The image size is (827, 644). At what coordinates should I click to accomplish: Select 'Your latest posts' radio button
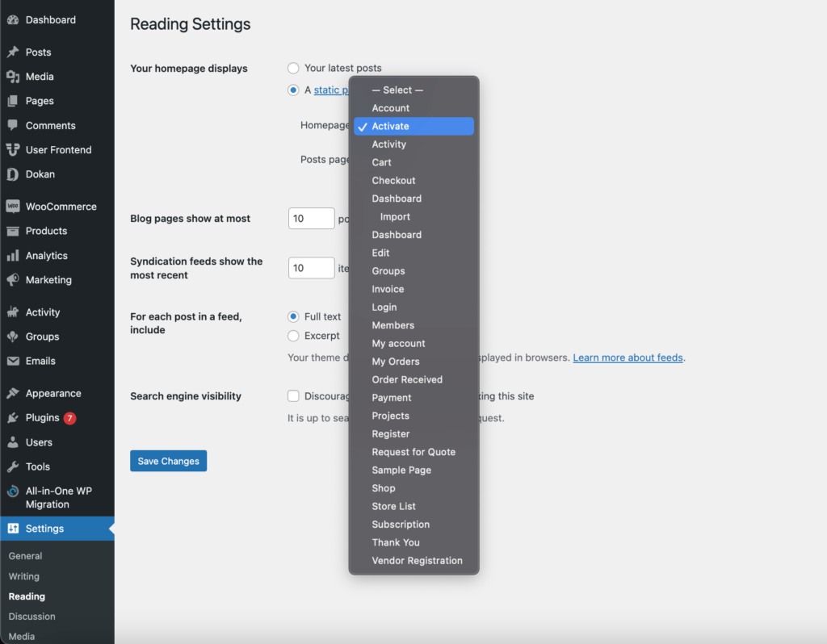click(x=293, y=68)
